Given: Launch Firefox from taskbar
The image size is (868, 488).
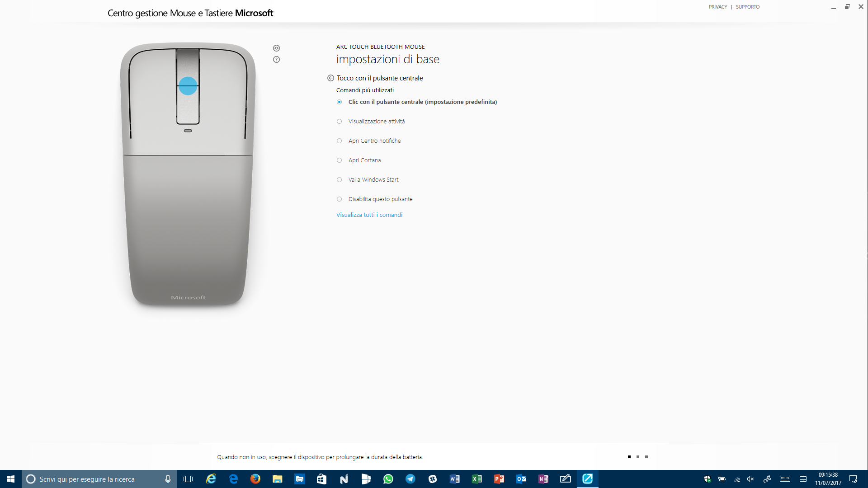Looking at the screenshot, I should (255, 479).
